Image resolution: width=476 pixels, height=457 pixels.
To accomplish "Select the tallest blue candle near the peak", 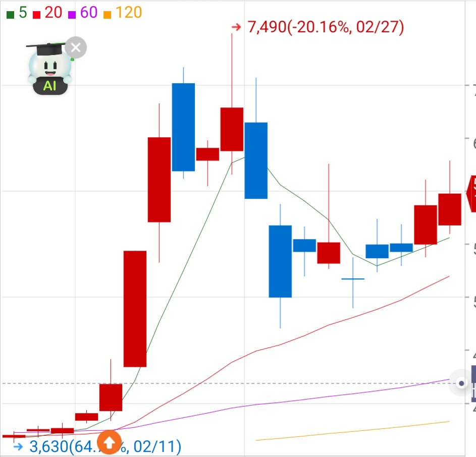I will pos(183,127).
